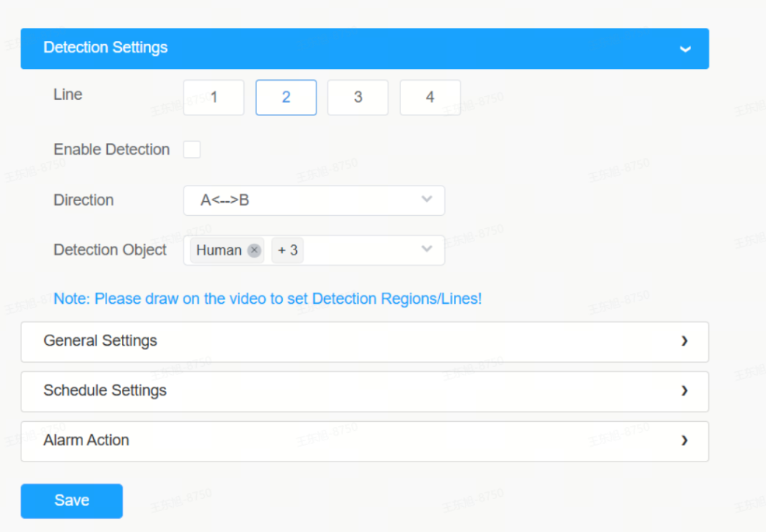This screenshot has width=766, height=532.
Task: Click the Enable Detection label
Action: pos(112,150)
